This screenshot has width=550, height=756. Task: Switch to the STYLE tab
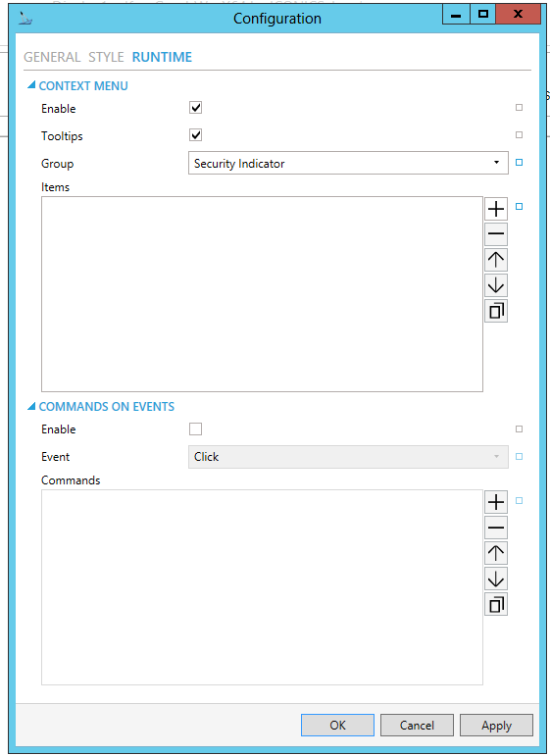tap(106, 57)
